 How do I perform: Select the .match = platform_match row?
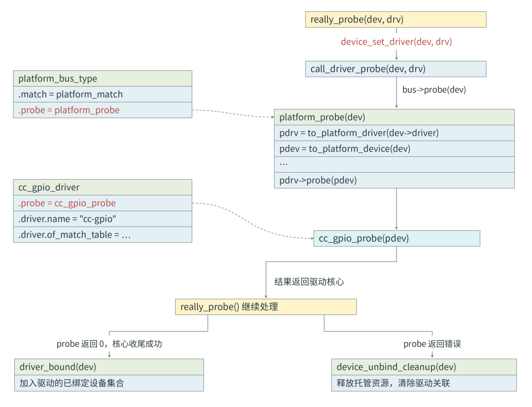click(102, 94)
